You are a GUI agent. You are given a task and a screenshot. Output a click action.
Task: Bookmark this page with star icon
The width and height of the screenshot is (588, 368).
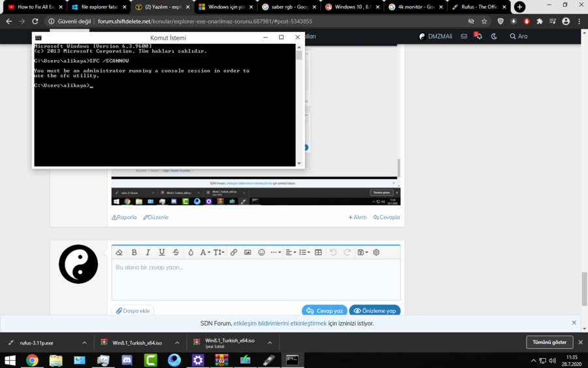coord(484,22)
